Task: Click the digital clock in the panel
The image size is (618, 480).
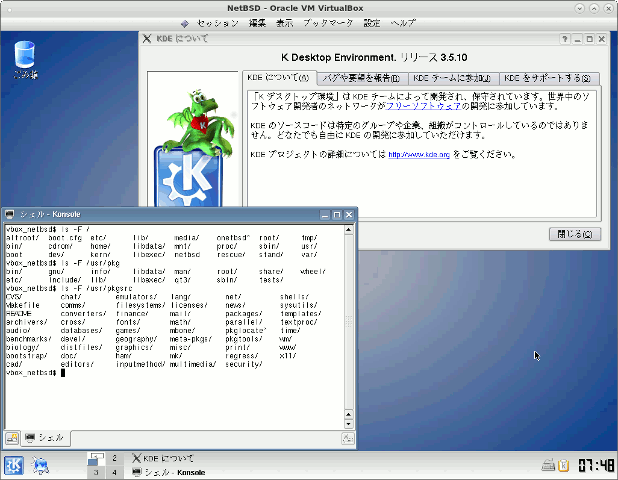Action: [596, 465]
